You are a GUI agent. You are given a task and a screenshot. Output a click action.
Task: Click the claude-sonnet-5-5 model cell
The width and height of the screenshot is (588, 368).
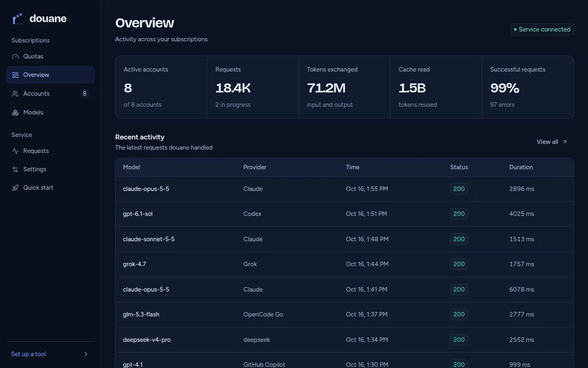click(x=149, y=239)
